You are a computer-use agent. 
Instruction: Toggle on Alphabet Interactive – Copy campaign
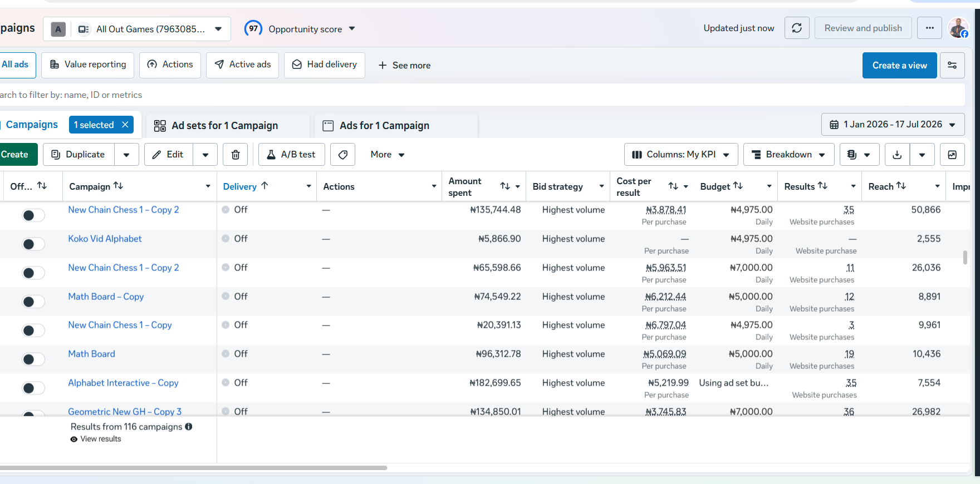[33, 388]
